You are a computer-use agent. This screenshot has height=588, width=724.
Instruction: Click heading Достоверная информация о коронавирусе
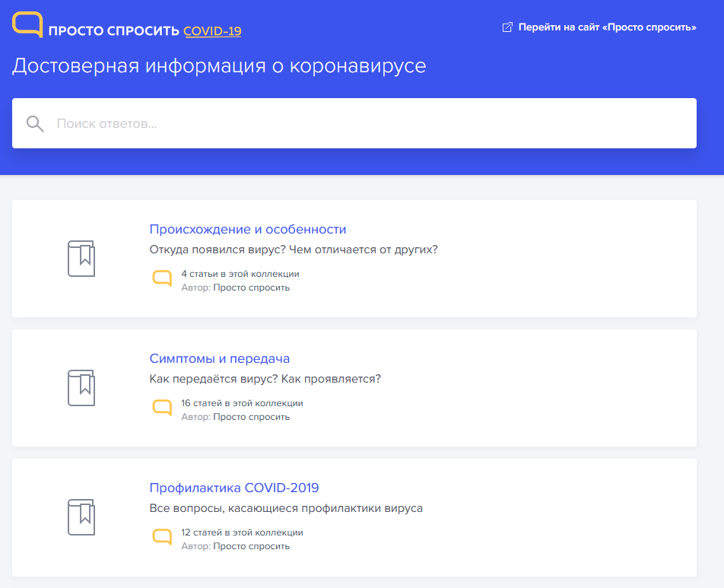(x=219, y=65)
